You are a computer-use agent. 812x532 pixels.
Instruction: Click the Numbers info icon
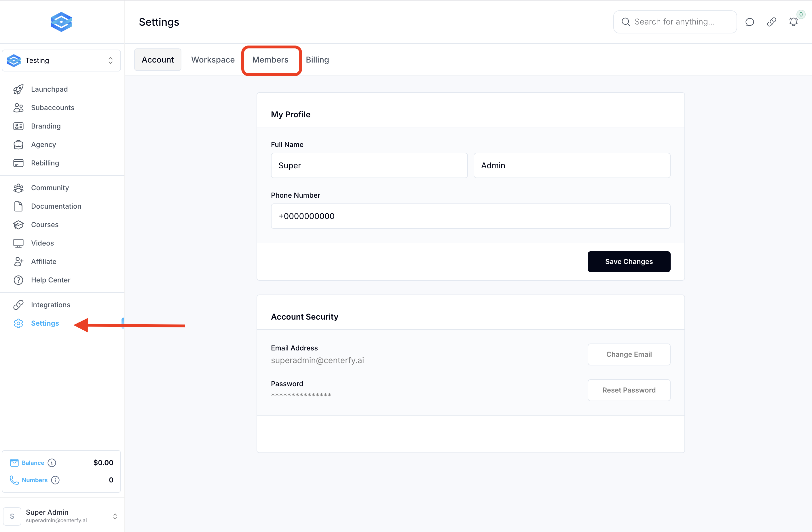(55, 480)
